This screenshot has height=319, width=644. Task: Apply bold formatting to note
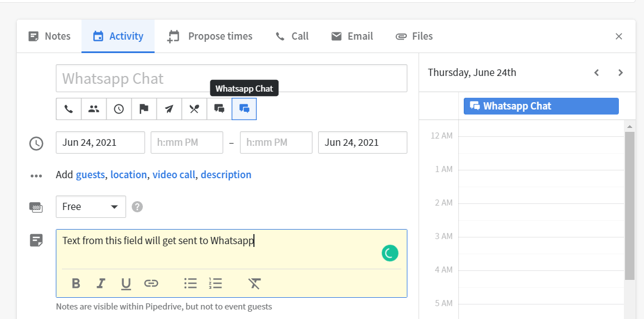click(x=76, y=283)
